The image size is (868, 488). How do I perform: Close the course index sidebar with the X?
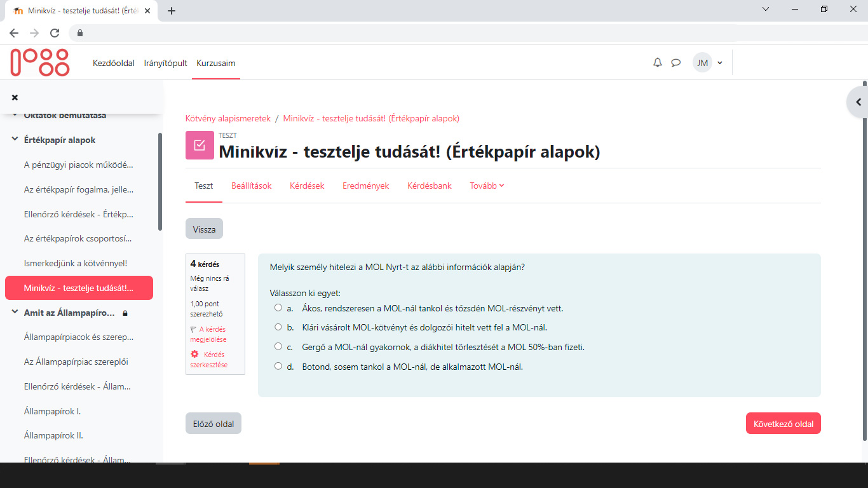[x=14, y=97]
